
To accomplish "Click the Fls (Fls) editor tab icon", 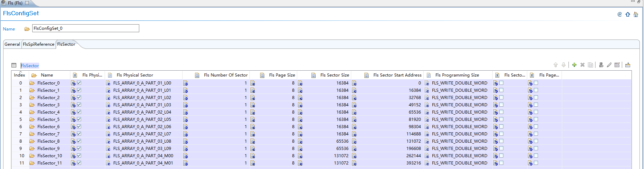I will click(x=3, y=3).
